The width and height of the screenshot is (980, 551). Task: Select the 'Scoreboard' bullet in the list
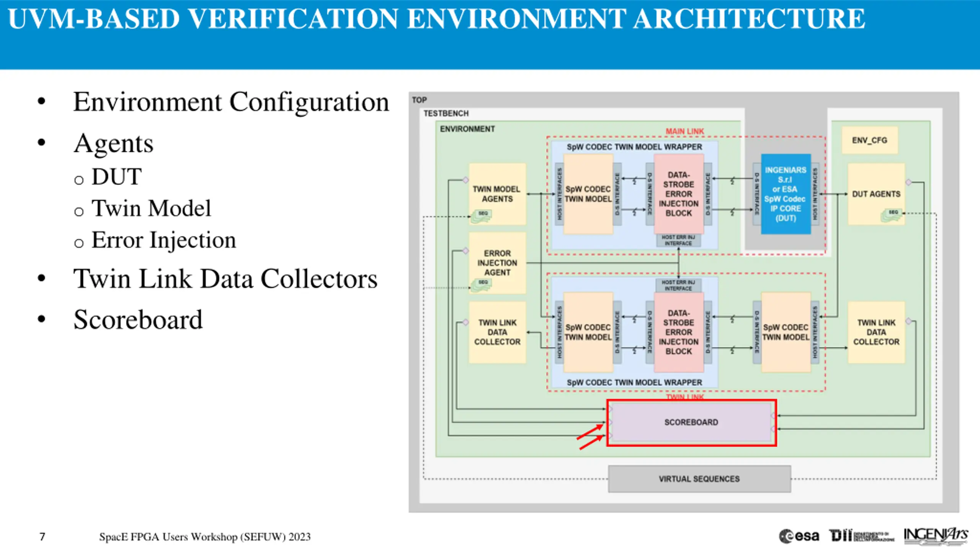[x=138, y=320]
